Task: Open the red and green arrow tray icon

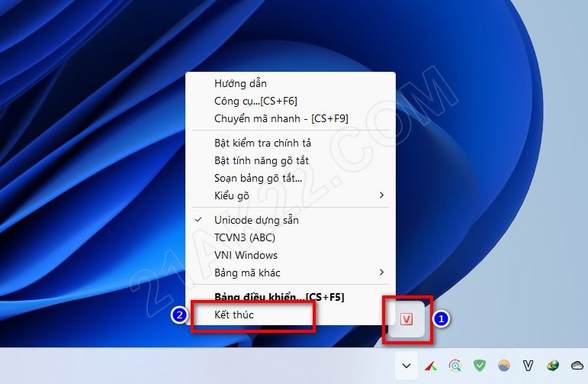Action: pyautogui.click(x=430, y=366)
